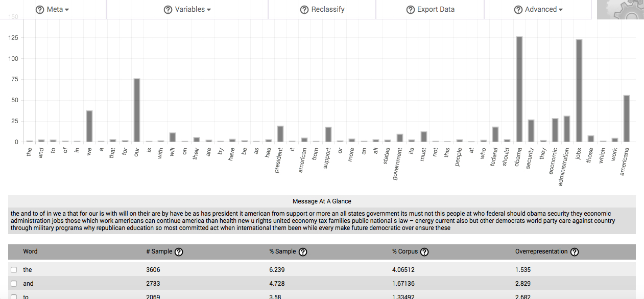Click the % Corpus value 4.06512
Image resolution: width=644 pixels, height=299 pixels.
[403, 270]
